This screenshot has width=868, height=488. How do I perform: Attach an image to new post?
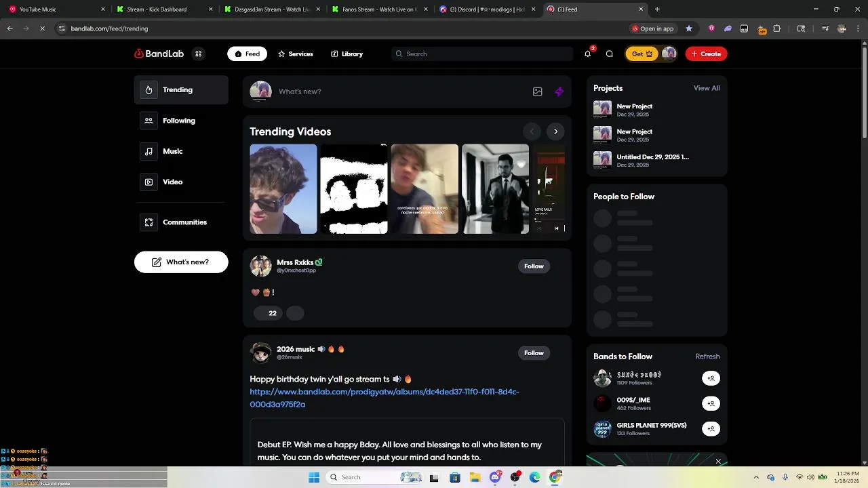(538, 91)
